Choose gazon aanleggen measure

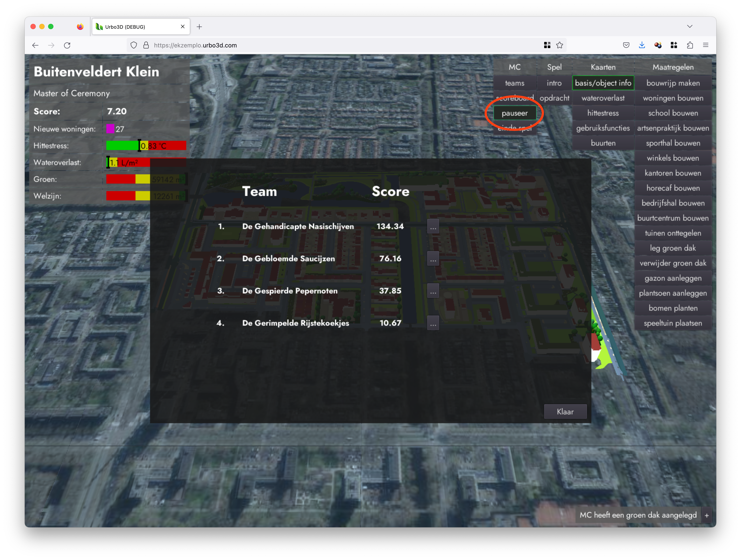click(x=673, y=278)
